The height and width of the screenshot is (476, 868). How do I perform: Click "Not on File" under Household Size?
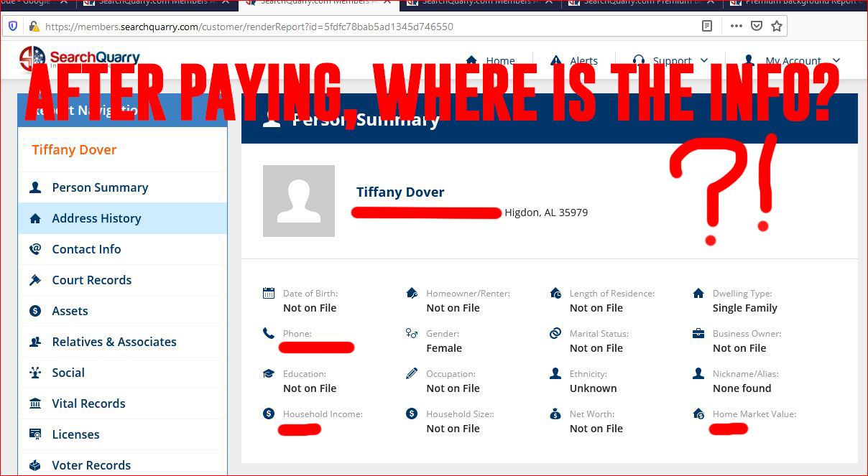453,429
